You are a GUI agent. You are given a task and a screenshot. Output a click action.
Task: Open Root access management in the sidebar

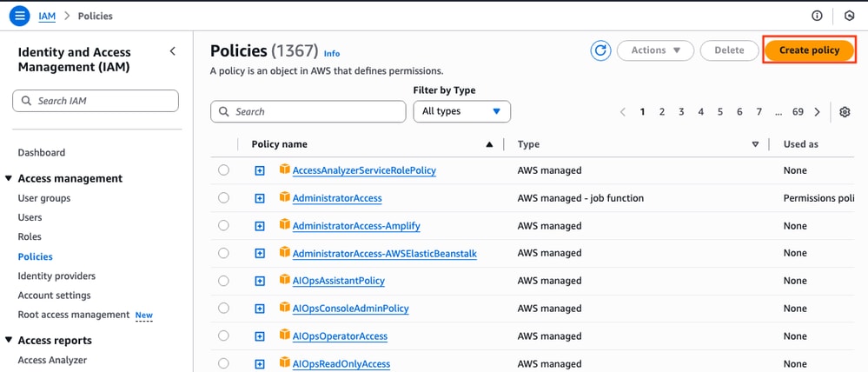pyautogui.click(x=74, y=315)
